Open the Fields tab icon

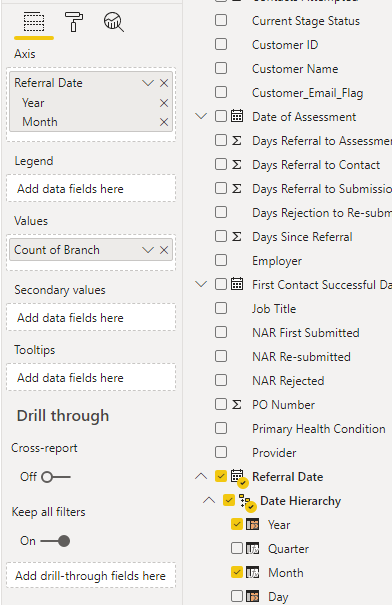coord(34,22)
